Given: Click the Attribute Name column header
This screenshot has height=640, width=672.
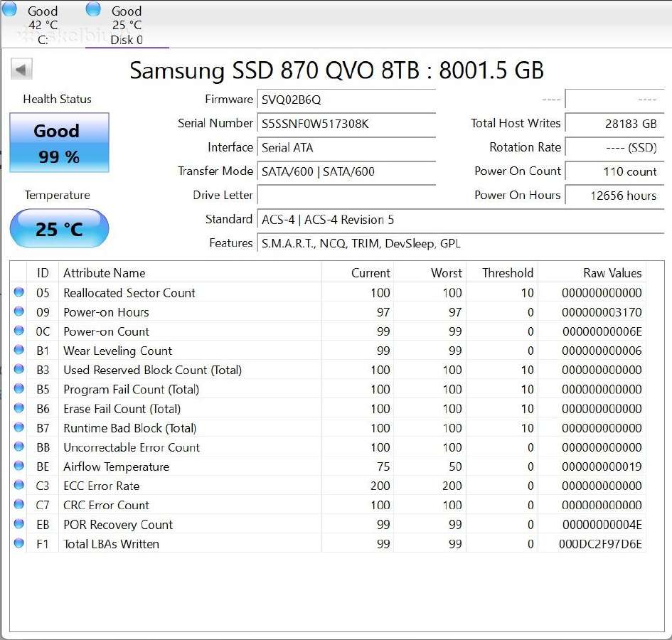Looking at the screenshot, I should 190,273.
